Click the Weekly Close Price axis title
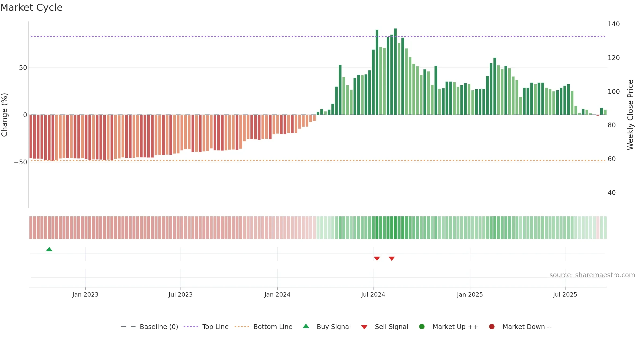This screenshot has width=644, height=362. 630,115
